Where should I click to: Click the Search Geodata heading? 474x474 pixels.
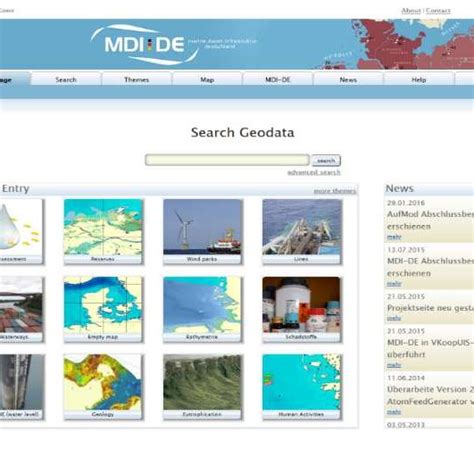pyautogui.click(x=243, y=132)
